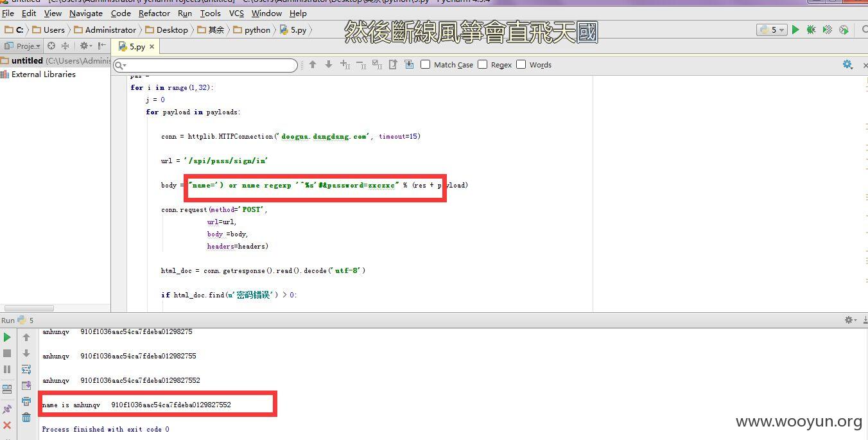Print console output icon
This screenshot has height=440, width=868.
point(26,401)
